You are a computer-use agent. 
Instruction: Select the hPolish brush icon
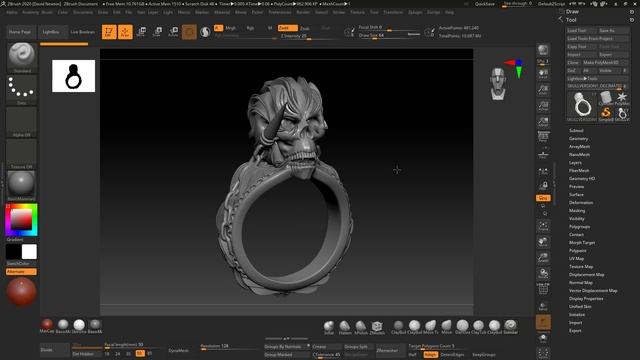click(361, 327)
